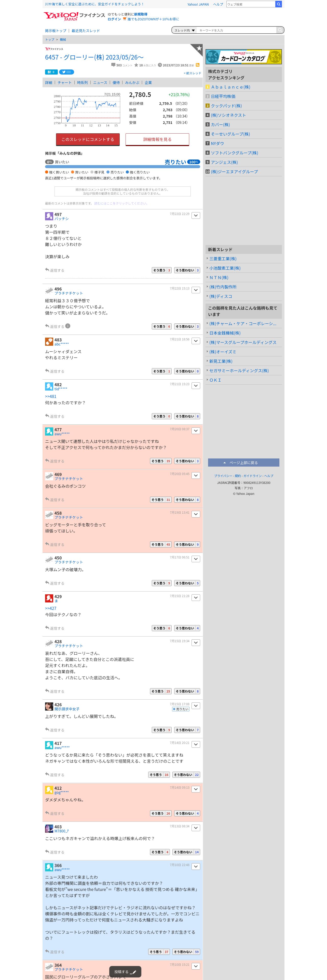Click the キーワードを入力 search field
Screen dimensions: 327x980
237,30
